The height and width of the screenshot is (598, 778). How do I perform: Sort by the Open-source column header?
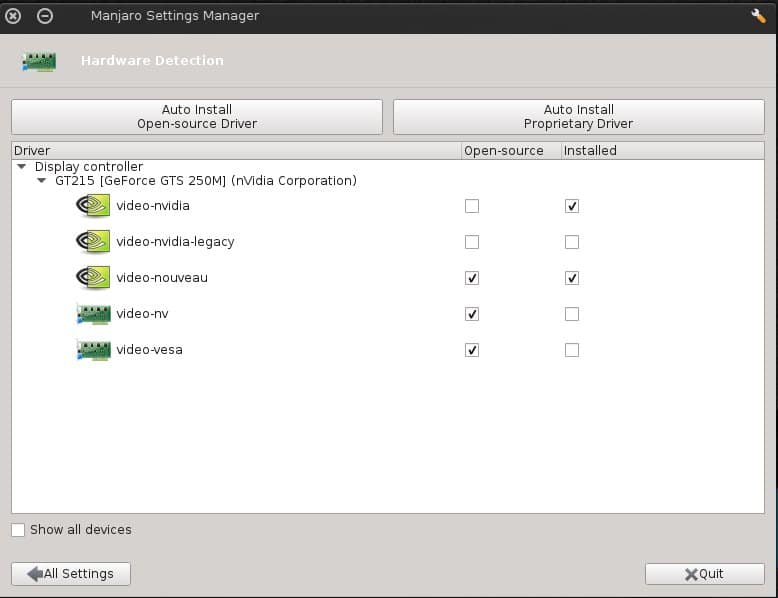tap(511, 150)
